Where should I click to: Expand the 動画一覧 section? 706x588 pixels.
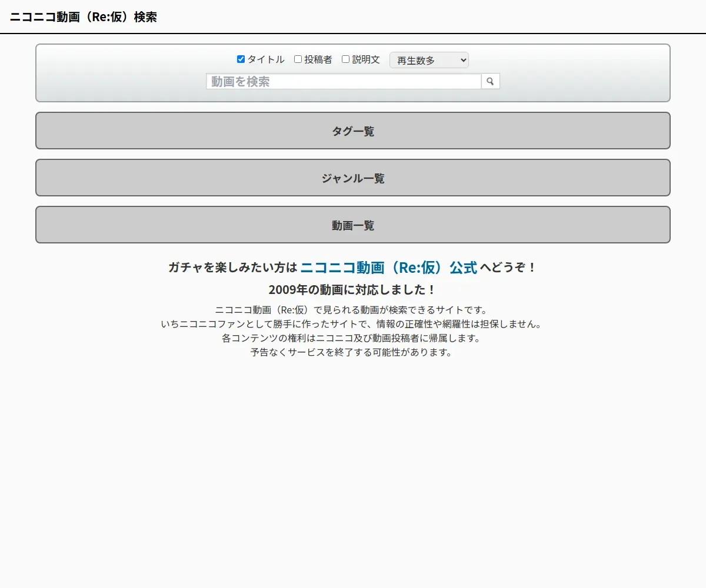click(x=353, y=225)
